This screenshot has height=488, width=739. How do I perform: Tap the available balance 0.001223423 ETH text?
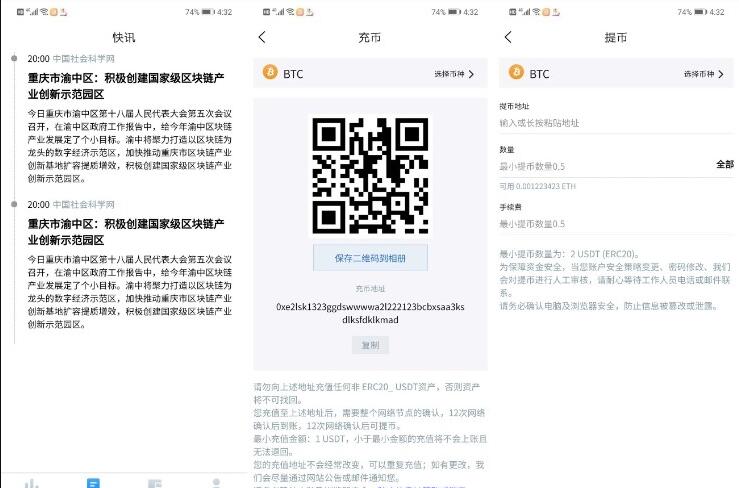click(x=537, y=186)
